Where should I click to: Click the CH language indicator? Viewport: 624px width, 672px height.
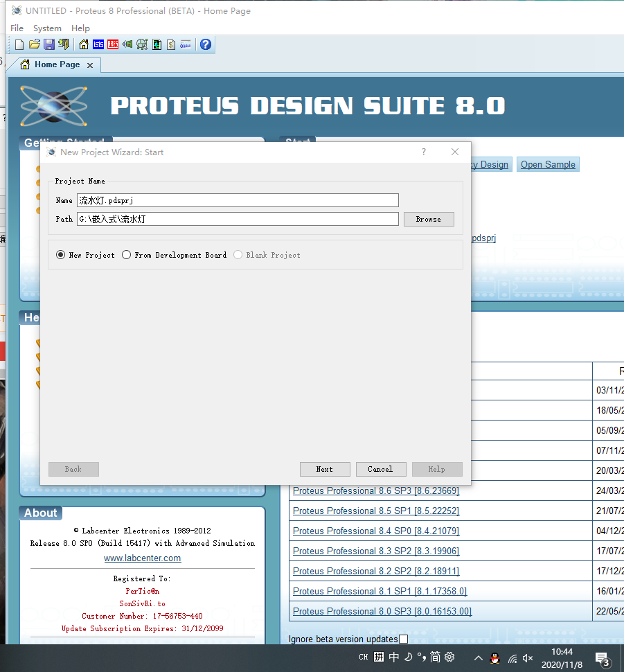click(x=364, y=657)
